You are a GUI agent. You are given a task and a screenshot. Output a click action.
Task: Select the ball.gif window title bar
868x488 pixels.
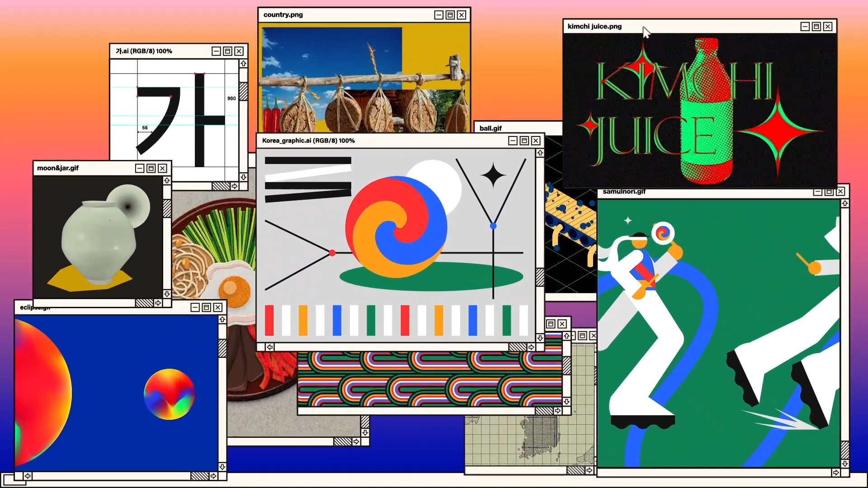pos(515,128)
